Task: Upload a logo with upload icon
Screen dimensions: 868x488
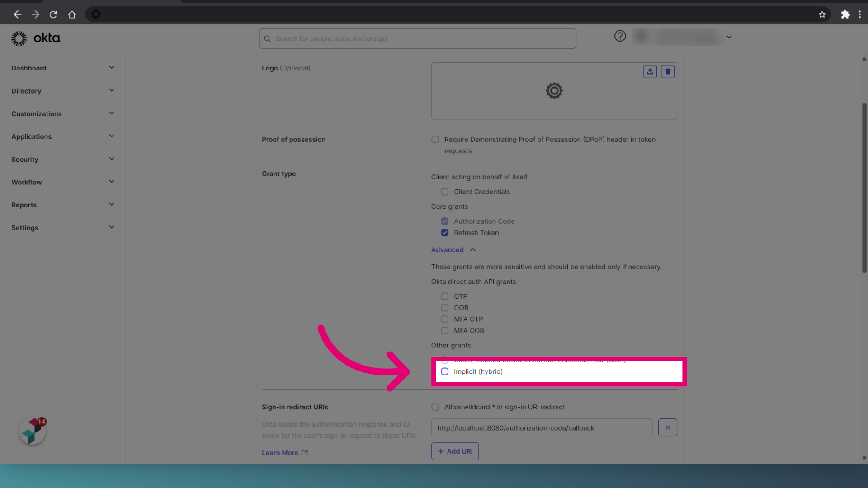Action: (x=650, y=71)
